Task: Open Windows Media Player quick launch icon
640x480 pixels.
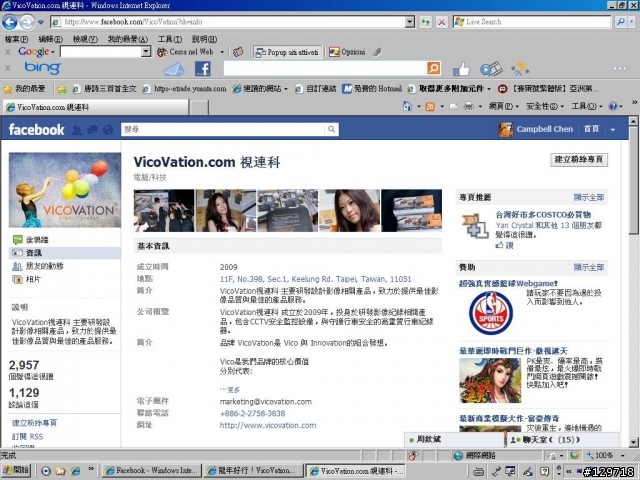Action: point(46,471)
